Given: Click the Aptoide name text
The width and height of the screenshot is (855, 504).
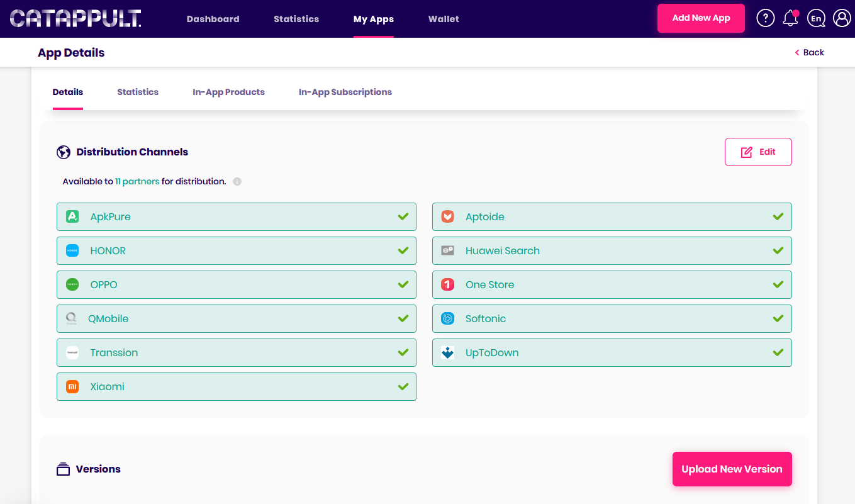Looking at the screenshot, I should click(x=485, y=216).
